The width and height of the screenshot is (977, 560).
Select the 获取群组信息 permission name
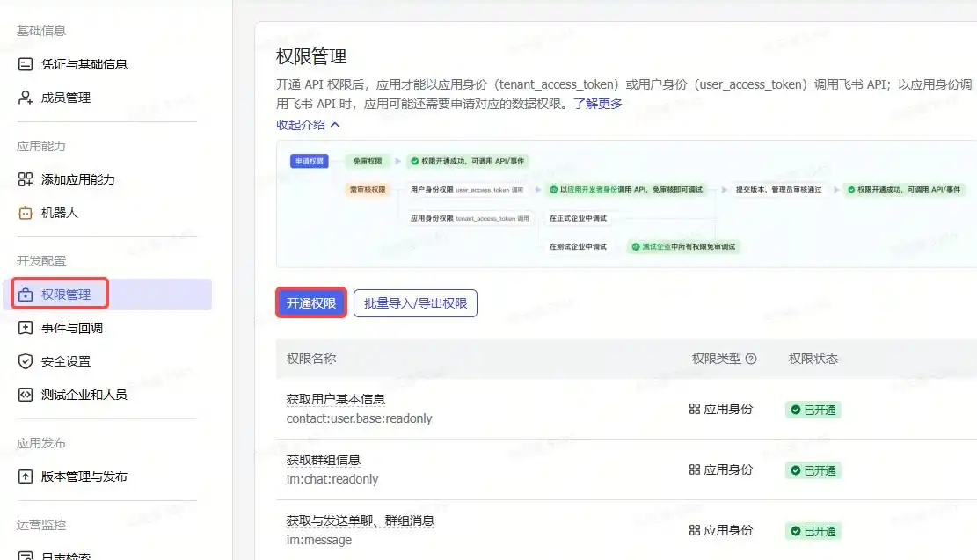[x=324, y=460]
